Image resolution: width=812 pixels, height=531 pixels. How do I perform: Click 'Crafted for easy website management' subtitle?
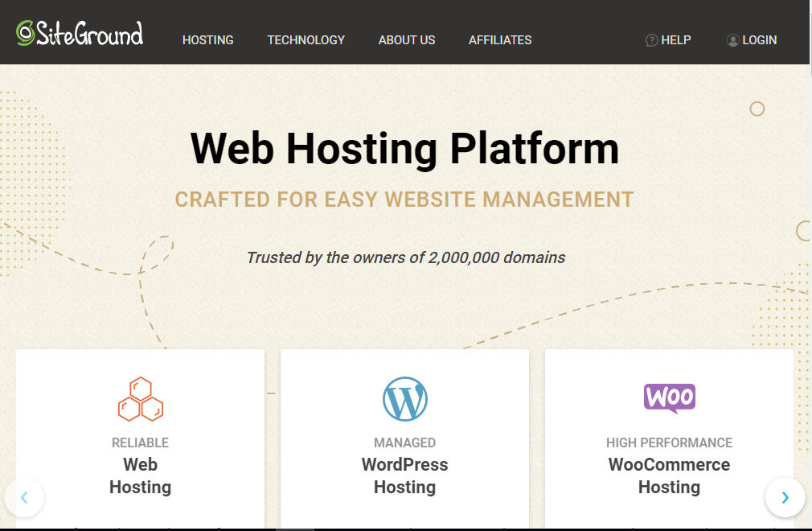click(404, 200)
